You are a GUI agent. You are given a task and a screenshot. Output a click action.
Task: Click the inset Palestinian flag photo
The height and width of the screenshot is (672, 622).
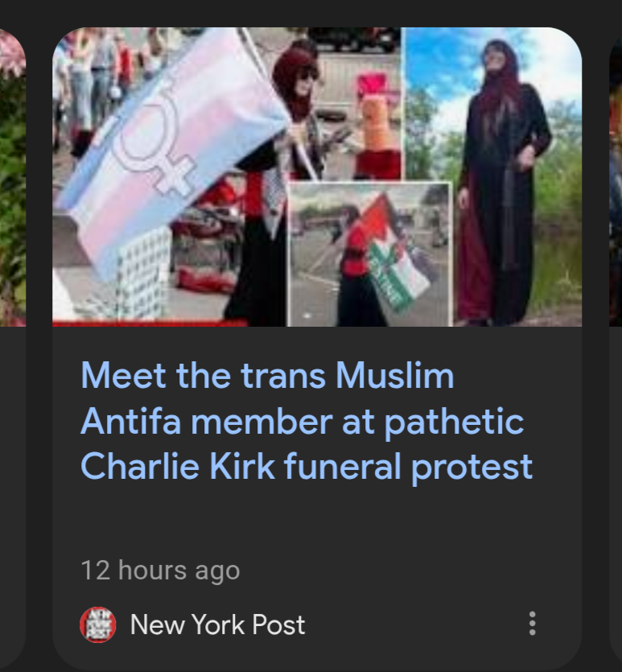pos(369,254)
